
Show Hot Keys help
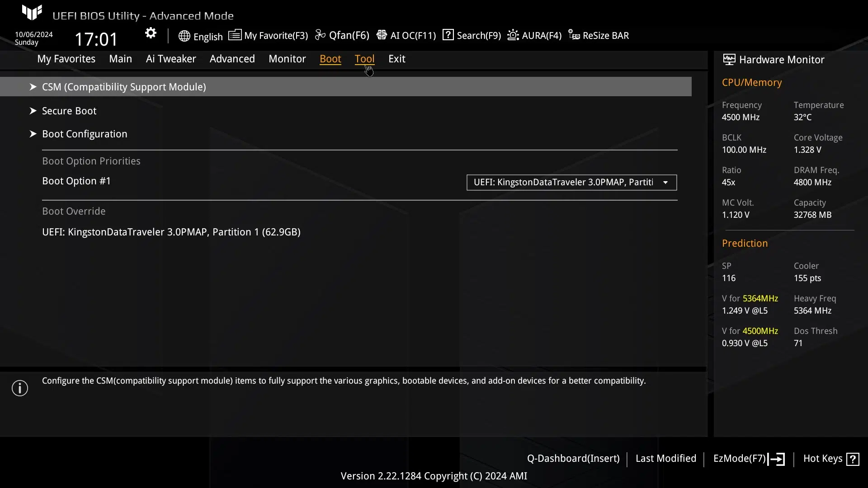click(x=822, y=458)
